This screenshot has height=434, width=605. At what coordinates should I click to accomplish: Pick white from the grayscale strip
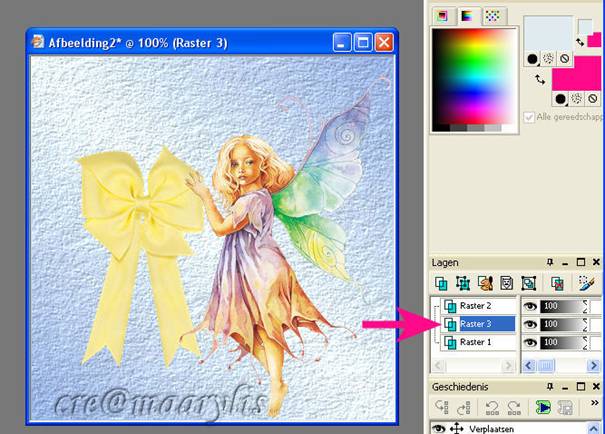click(509, 128)
